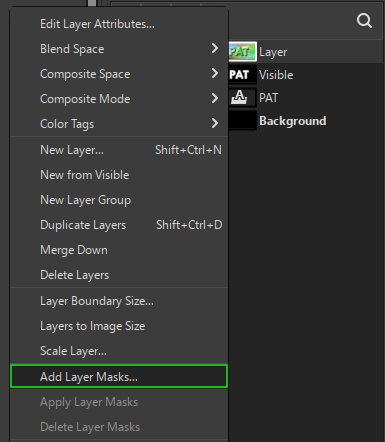The image size is (385, 442).
Task: Expand the Color Tags submenu
Action: coord(119,124)
